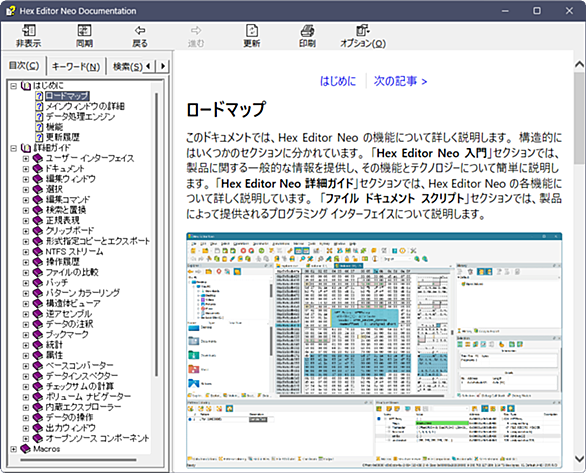Open the データの操作 topic
Screen dimensions: 586x473
[70, 417]
